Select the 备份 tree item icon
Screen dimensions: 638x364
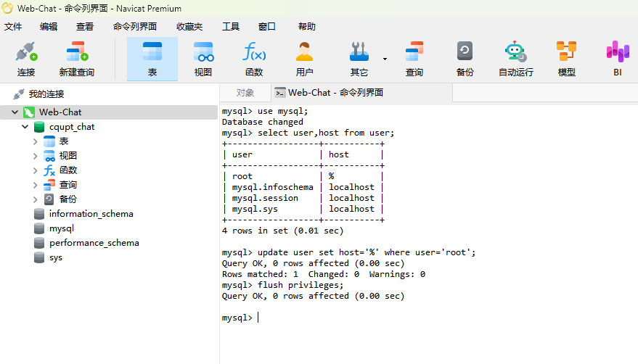[x=49, y=199]
